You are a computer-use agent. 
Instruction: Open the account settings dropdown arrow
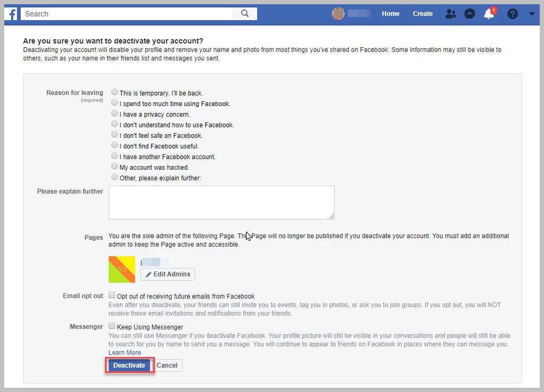(x=532, y=13)
